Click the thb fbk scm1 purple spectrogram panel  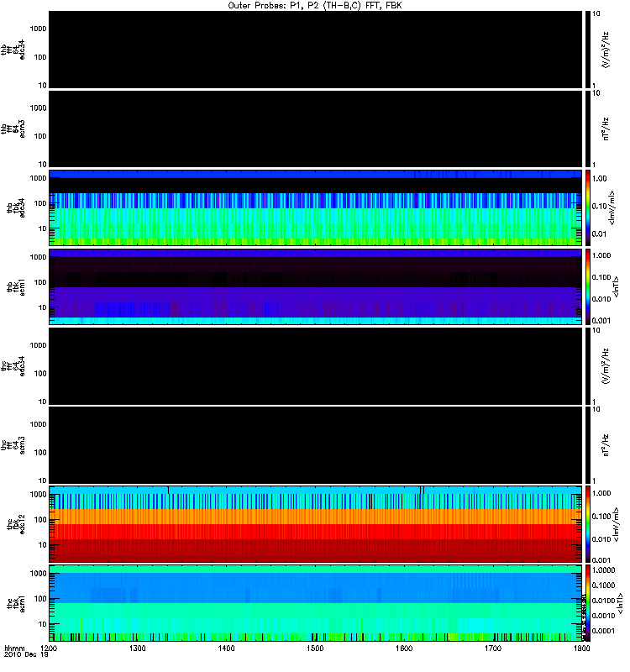point(316,287)
